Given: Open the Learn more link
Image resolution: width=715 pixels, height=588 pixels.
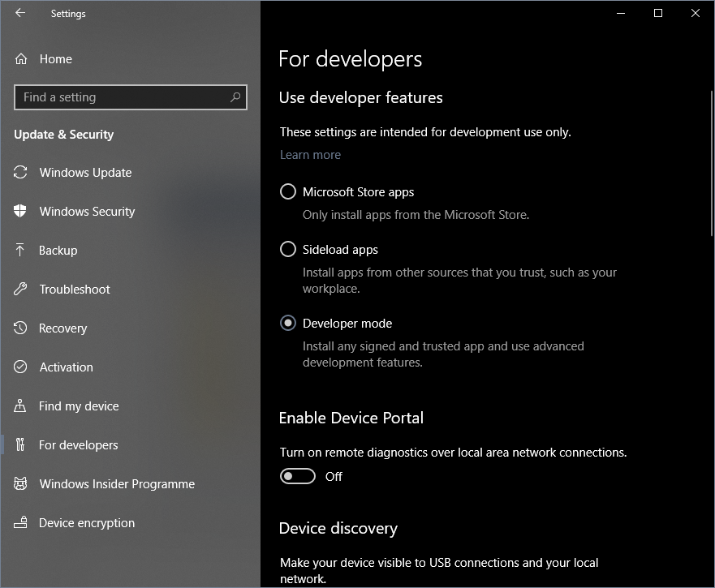Looking at the screenshot, I should coord(310,155).
